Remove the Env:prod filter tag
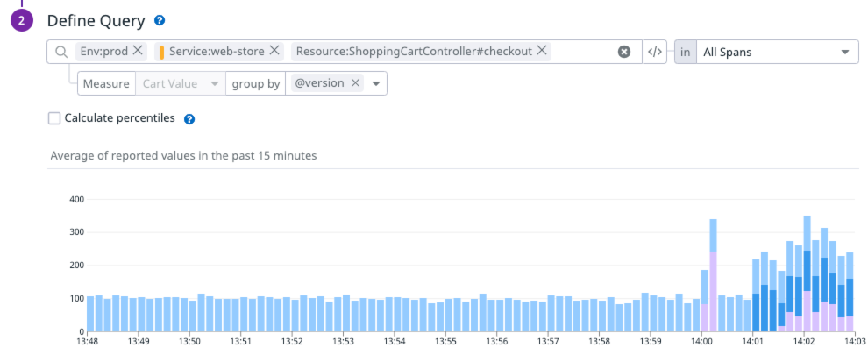The width and height of the screenshot is (868, 362). [138, 51]
